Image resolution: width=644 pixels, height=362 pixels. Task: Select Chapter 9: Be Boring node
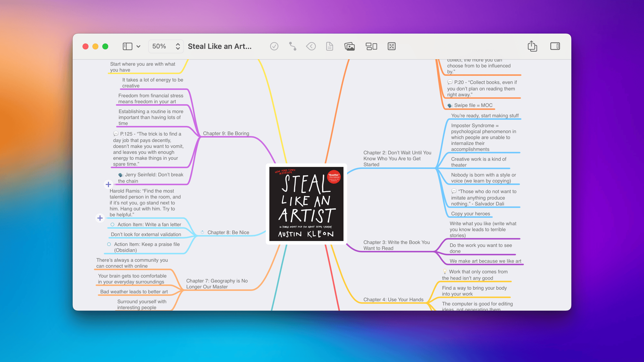click(226, 133)
